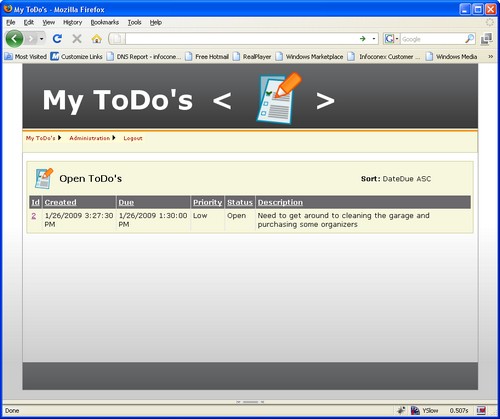Open ToDo item with Id 2
This screenshot has height=419, width=500.
34,216
